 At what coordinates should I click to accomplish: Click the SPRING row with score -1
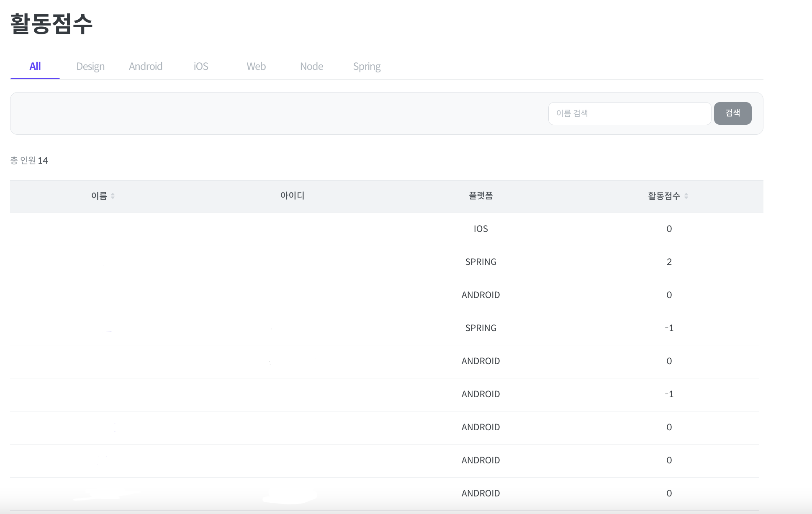pos(481,328)
